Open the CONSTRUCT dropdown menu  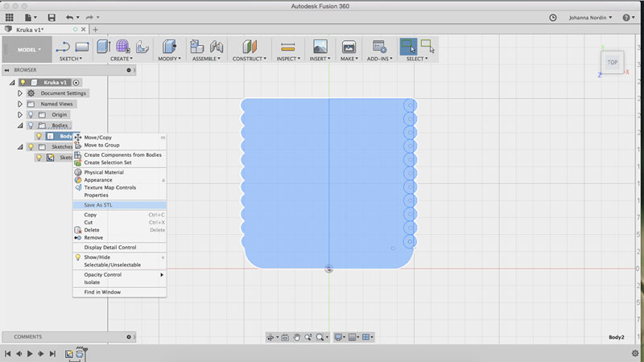250,59
